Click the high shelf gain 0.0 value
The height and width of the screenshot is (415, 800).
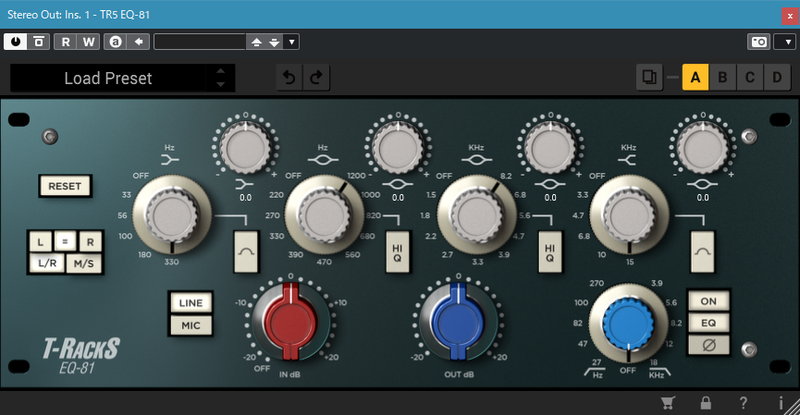tap(703, 198)
